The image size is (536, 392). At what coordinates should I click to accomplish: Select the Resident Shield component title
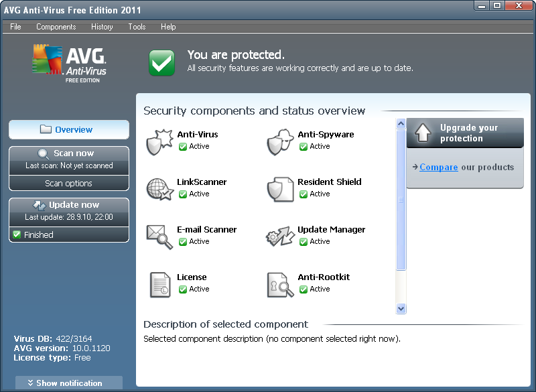coord(330,182)
